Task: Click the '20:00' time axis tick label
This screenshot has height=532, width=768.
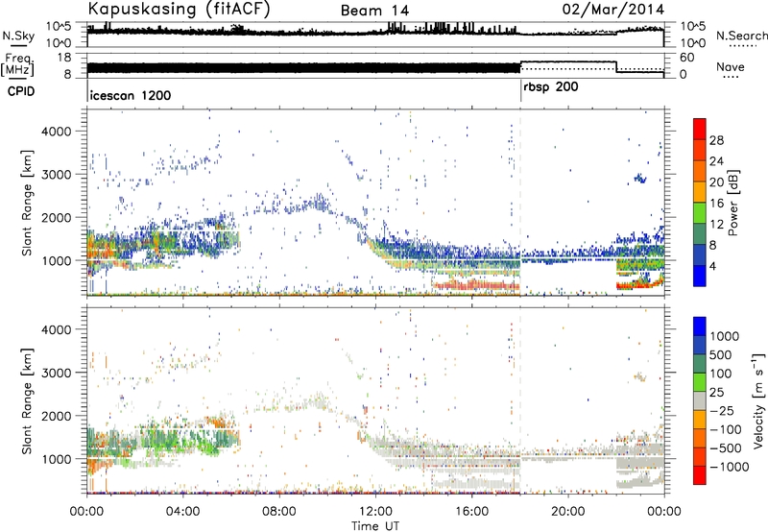Action: coord(567,512)
